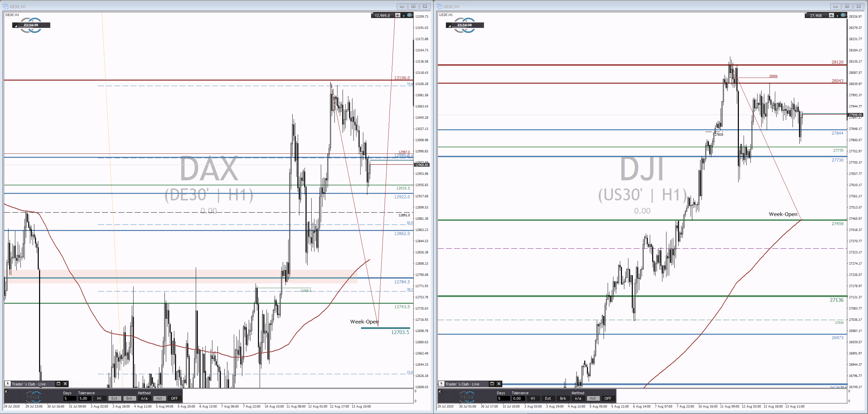Minimize the US30',H1 chart window
Screen dimensions: 868x414
pyautogui.click(x=835, y=6)
